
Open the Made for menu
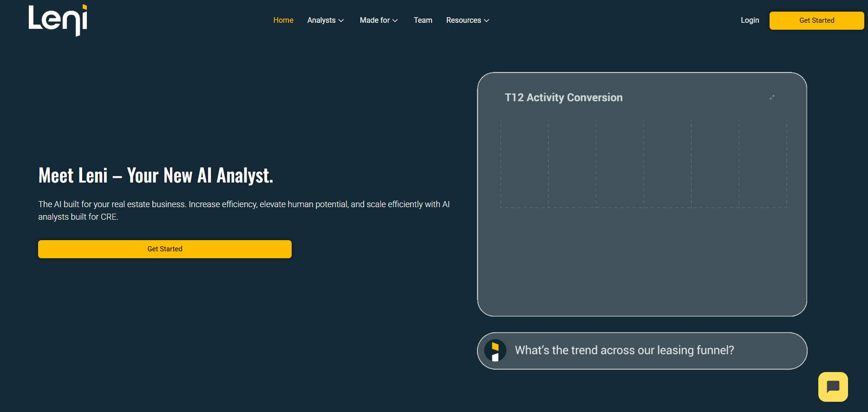click(x=379, y=20)
